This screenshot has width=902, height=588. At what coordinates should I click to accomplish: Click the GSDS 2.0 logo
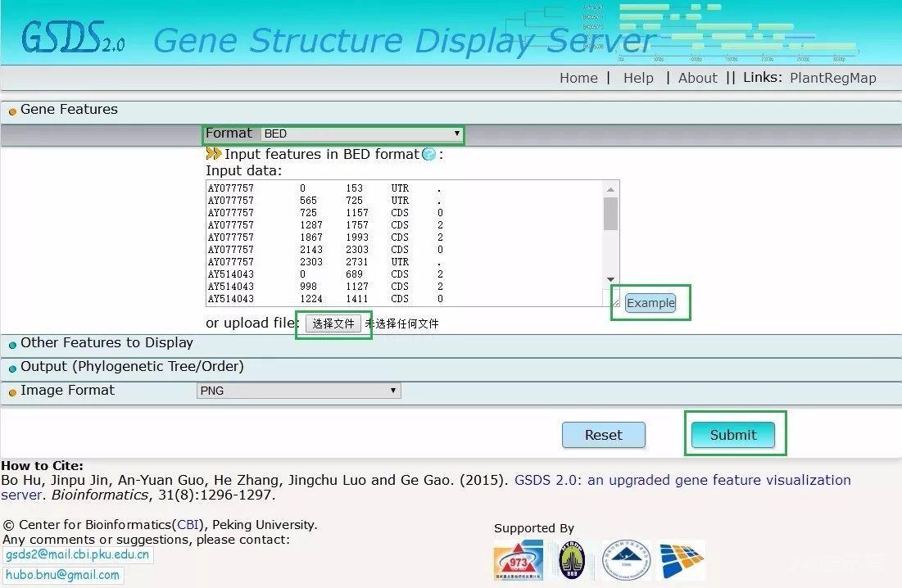73,38
